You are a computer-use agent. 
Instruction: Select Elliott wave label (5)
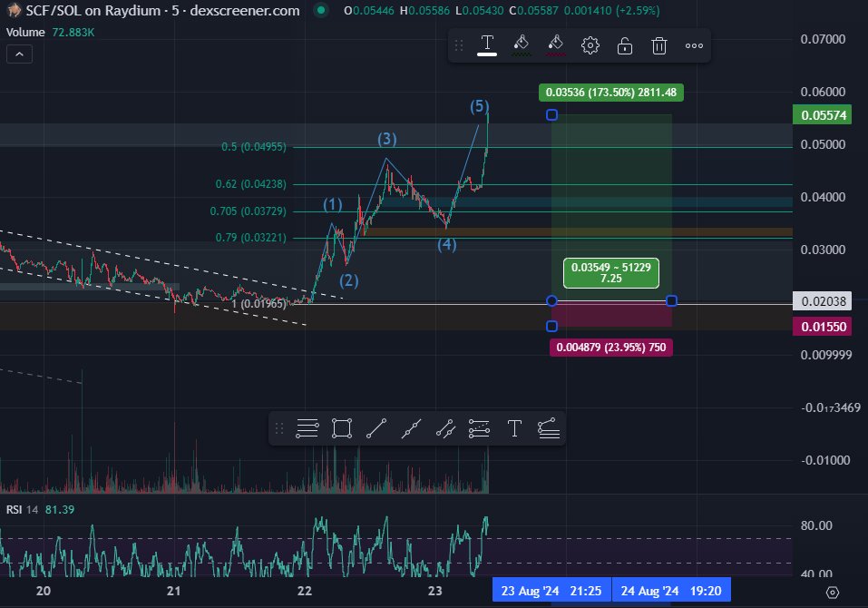(x=480, y=106)
